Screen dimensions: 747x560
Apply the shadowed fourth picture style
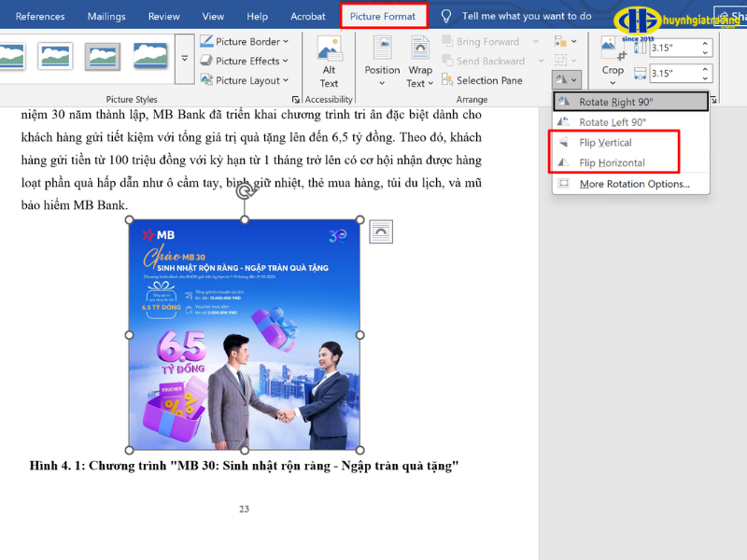pos(150,56)
